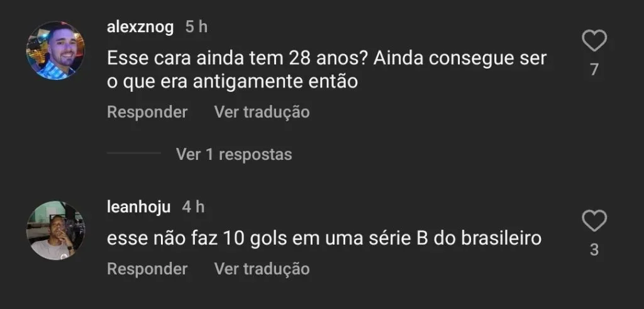Screen dimensions: 644x309
Task: Like leanhoju's comment with the heart
Action: pos(594,222)
